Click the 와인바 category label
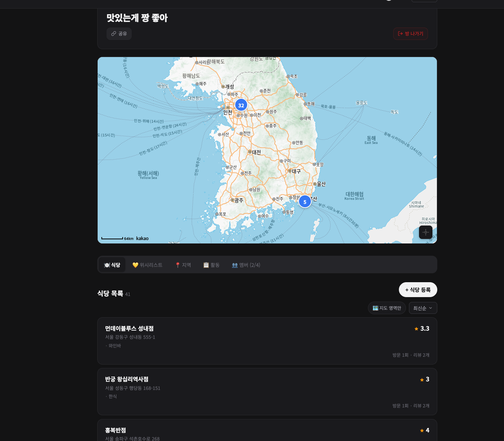Image resolution: width=504 pixels, height=441 pixels. (x=115, y=346)
